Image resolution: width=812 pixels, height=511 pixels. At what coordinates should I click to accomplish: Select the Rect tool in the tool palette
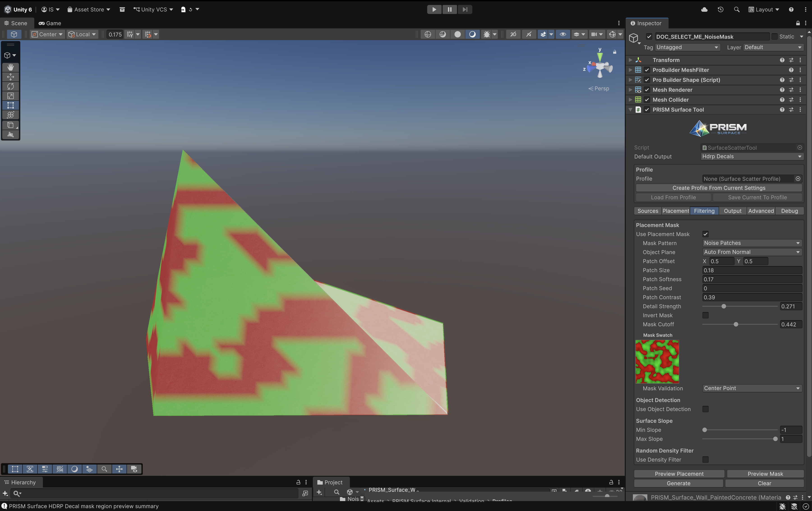click(x=10, y=105)
